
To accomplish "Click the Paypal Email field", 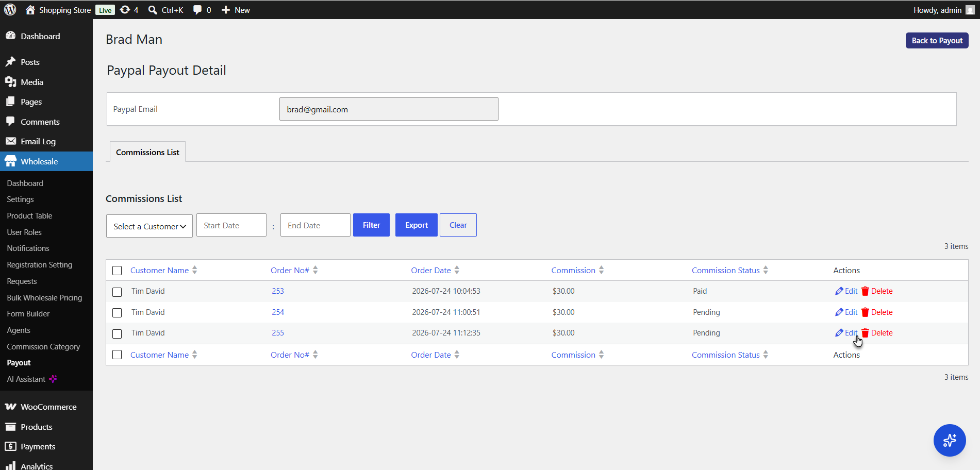I will (389, 109).
